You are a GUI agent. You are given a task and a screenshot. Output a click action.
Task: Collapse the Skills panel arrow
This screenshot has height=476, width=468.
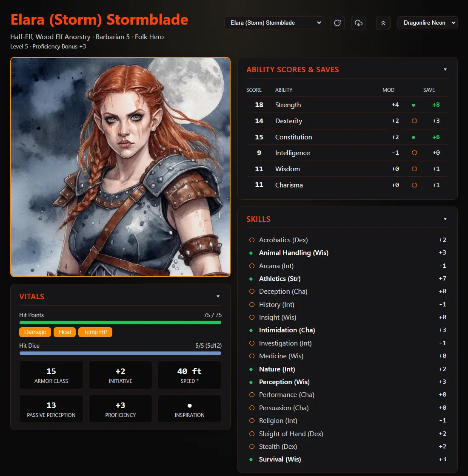coord(445,219)
